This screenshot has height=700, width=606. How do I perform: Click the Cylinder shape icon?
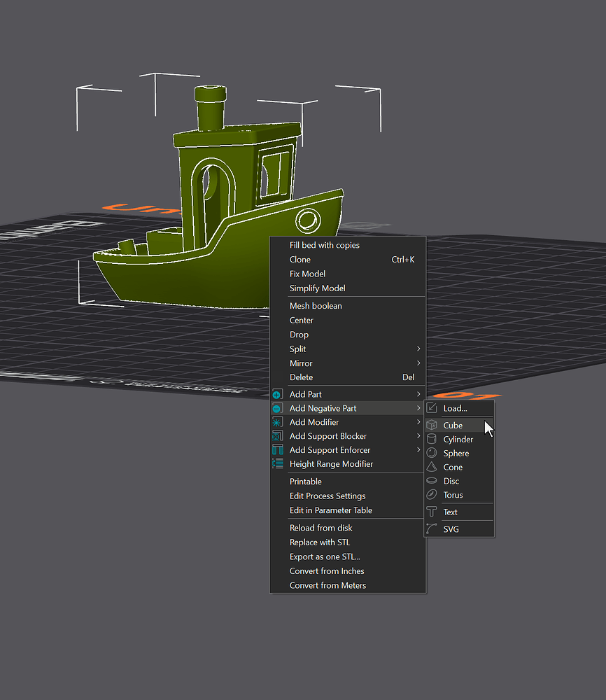click(x=432, y=439)
